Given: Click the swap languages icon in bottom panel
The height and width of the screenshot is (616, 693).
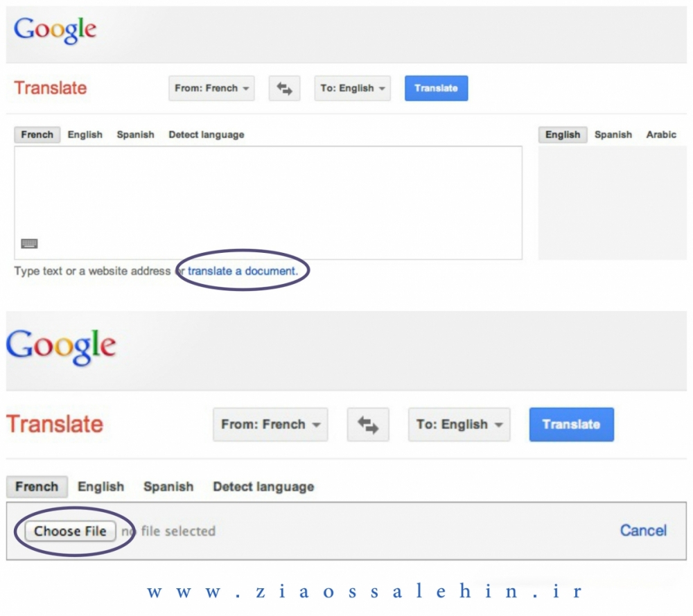Looking at the screenshot, I should (x=368, y=425).
